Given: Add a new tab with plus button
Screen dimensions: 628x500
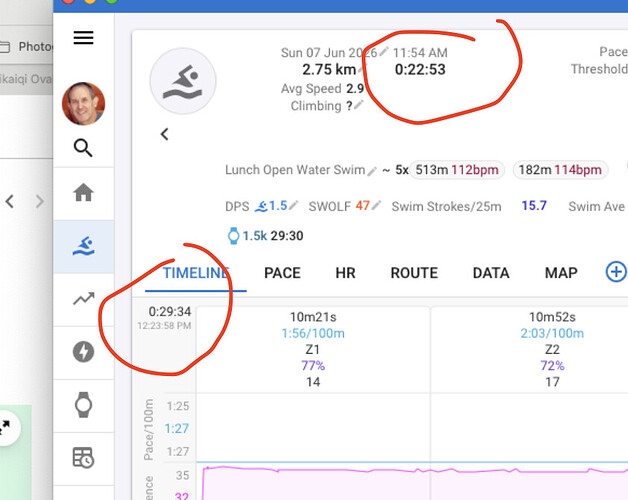Looking at the screenshot, I should pyautogui.click(x=616, y=272).
